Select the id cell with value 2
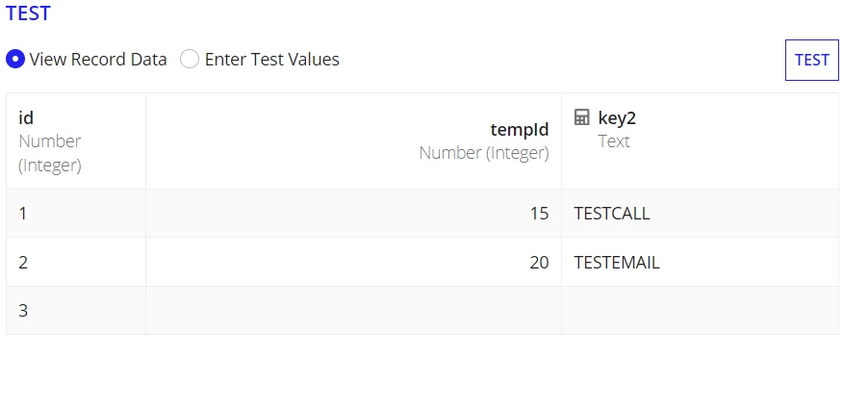Screen dimensions: 868x409 click(76, 263)
